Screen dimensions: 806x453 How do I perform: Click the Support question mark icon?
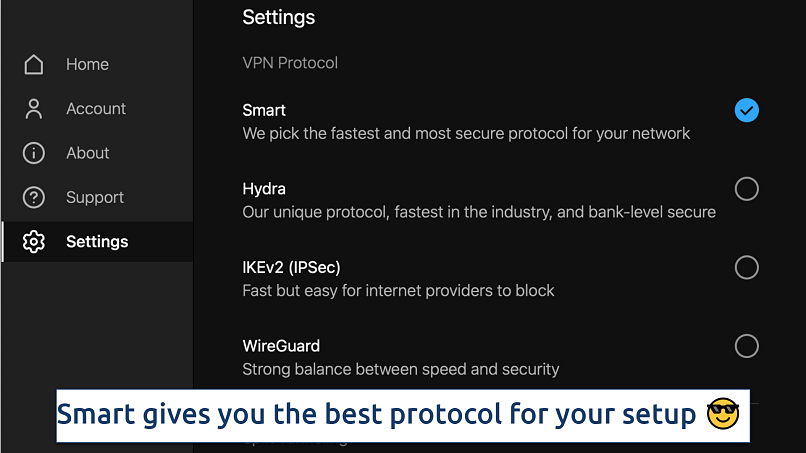click(x=34, y=198)
